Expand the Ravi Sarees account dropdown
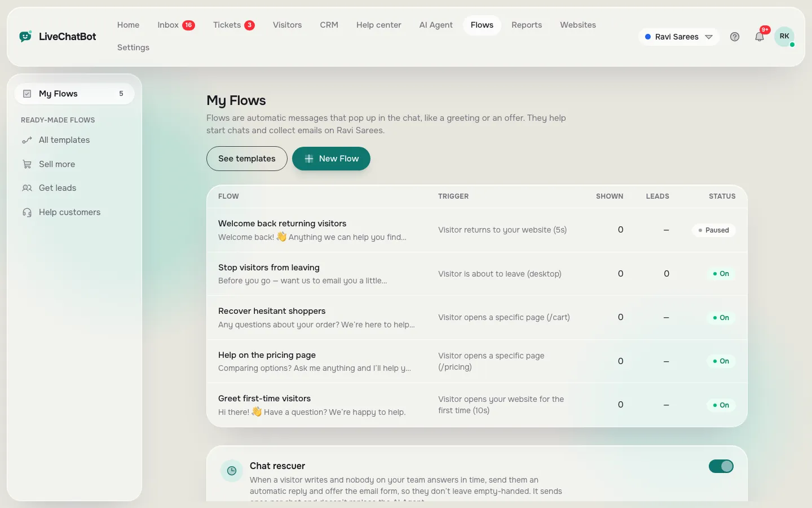Image resolution: width=812 pixels, height=508 pixels. point(679,37)
